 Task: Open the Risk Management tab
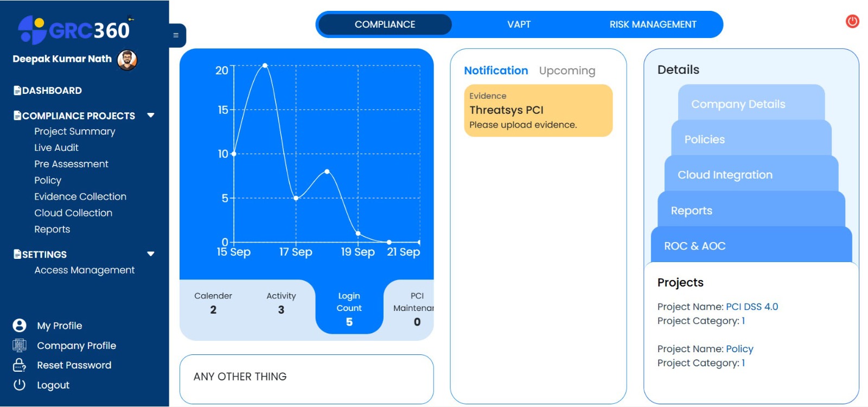653,24
